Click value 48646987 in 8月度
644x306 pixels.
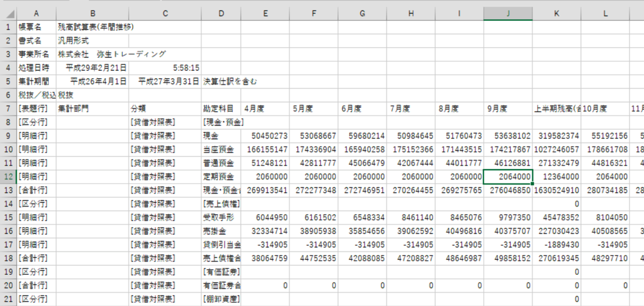click(460, 258)
